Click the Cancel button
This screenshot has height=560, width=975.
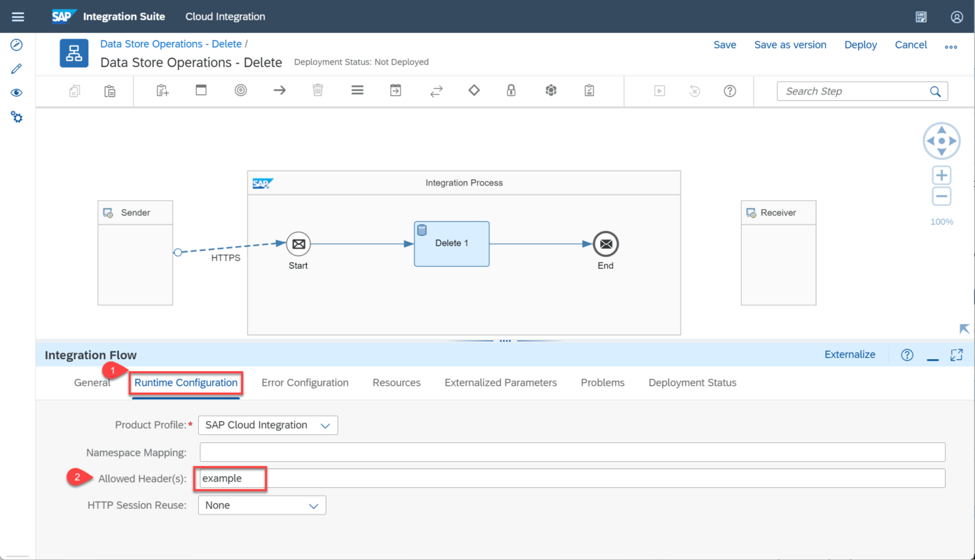pos(911,45)
